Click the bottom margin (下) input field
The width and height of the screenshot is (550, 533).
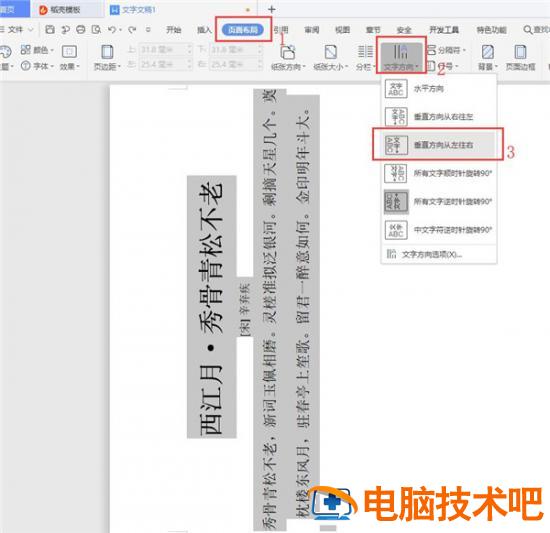[236, 50]
